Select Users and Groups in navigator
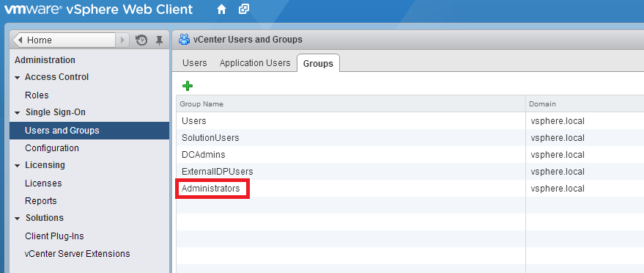 (89, 131)
